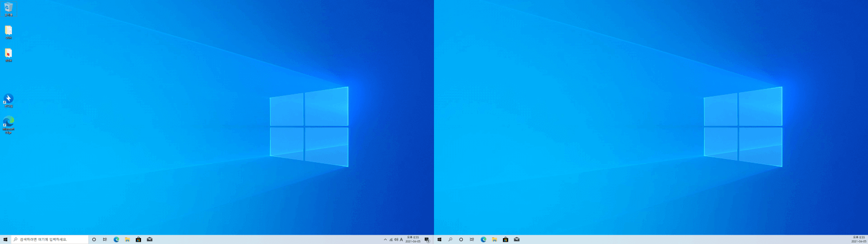868x244 pixels.
Task: Open the network status icon in the system tray
Action: (x=391, y=239)
